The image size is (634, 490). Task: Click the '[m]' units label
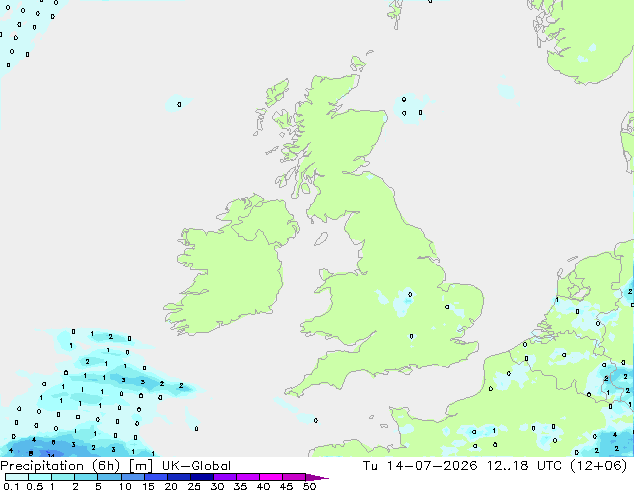pos(140,466)
